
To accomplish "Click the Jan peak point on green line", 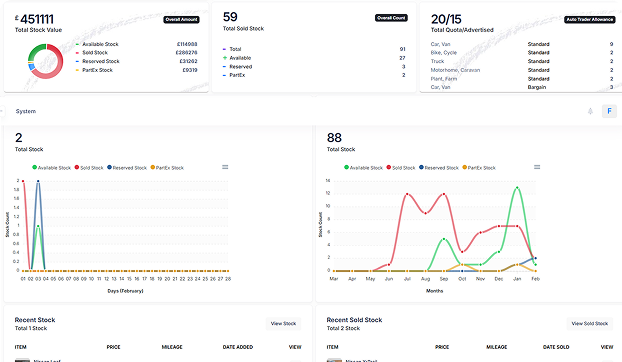I will pos(517,188).
